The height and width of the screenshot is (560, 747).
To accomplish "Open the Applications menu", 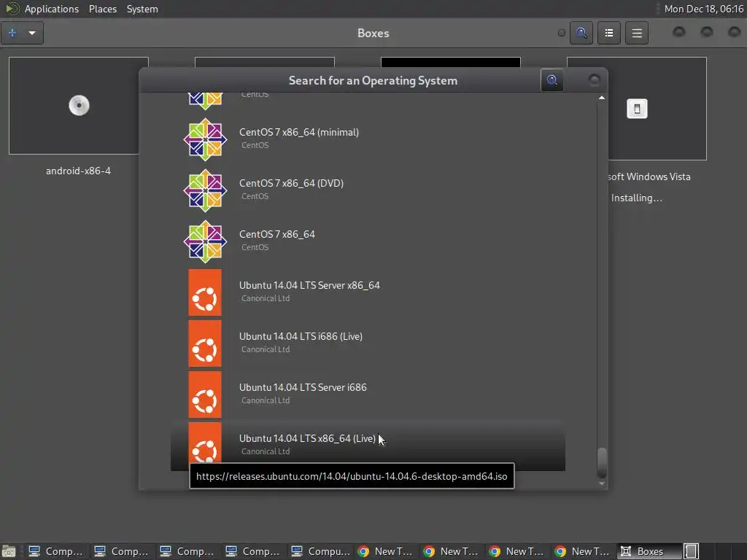I will click(52, 9).
